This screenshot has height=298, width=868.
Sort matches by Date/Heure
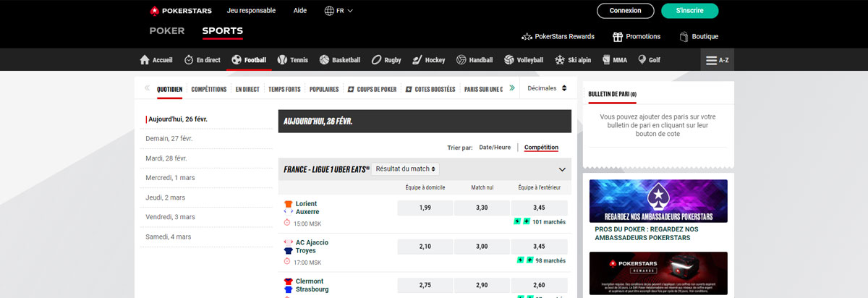(495, 148)
